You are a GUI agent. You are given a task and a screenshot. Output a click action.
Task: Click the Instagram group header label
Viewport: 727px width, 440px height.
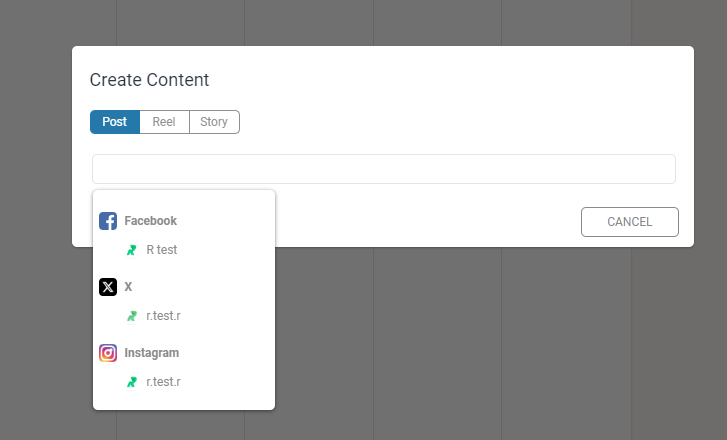pos(152,353)
